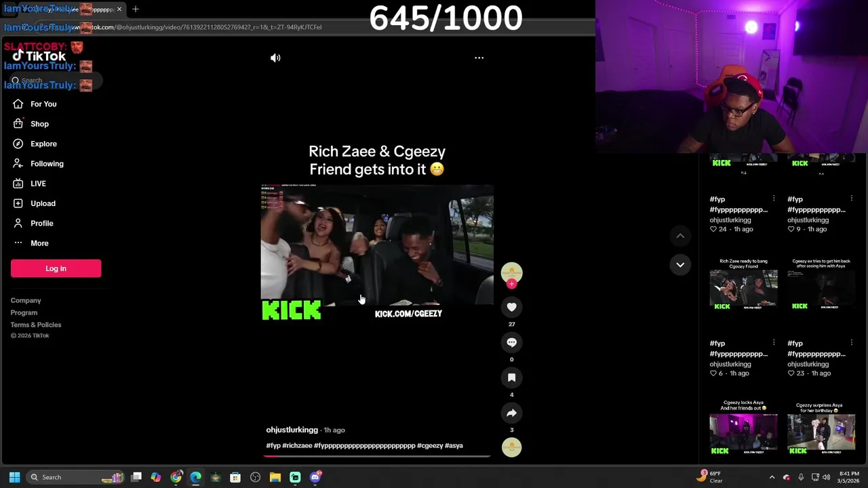The width and height of the screenshot is (868, 488).
Task: Follow creator via the red plus badge
Action: [x=511, y=284]
